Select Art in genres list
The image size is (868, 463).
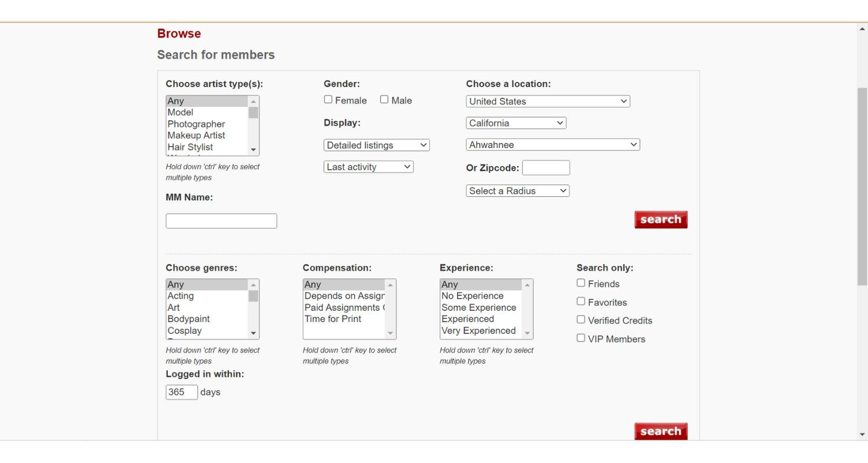point(207,307)
